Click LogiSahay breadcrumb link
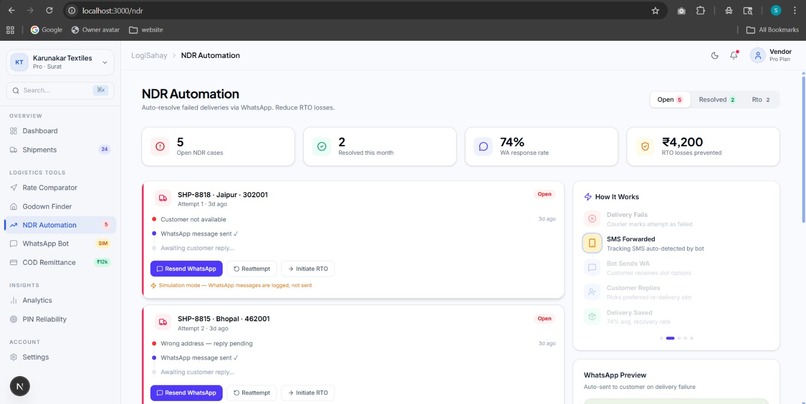The image size is (806, 404). pyautogui.click(x=149, y=56)
